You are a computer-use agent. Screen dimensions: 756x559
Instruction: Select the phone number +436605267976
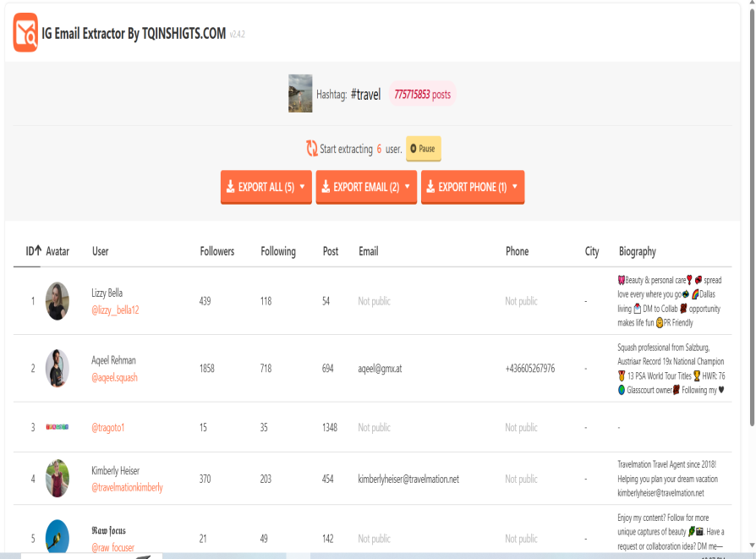(x=530, y=369)
